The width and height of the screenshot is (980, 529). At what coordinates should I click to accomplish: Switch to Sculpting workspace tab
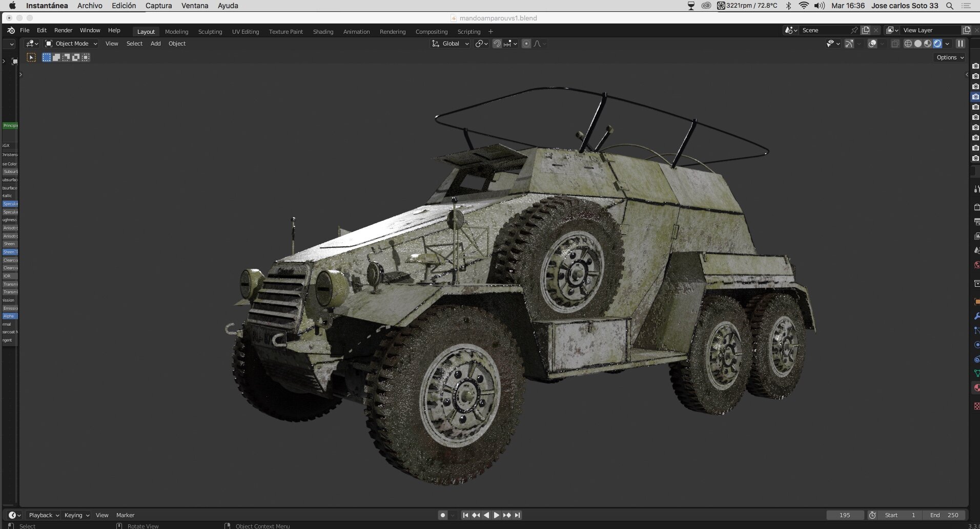click(210, 32)
